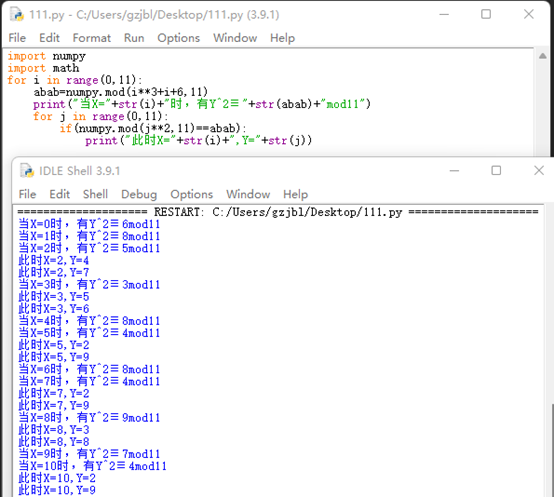
Task: Click the 'abab=numpy.mod(i**3+i+6,11)' line
Action: click(x=120, y=92)
